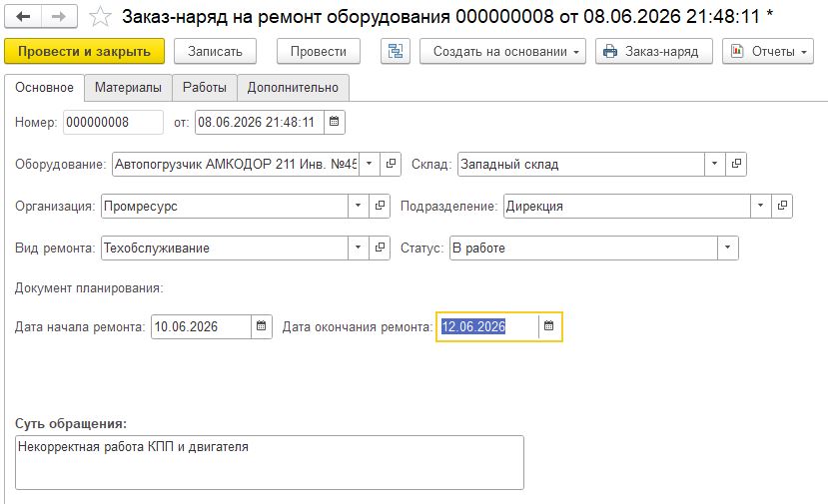Switch to the Материалы tab
This screenshot has width=828, height=504.
click(128, 88)
